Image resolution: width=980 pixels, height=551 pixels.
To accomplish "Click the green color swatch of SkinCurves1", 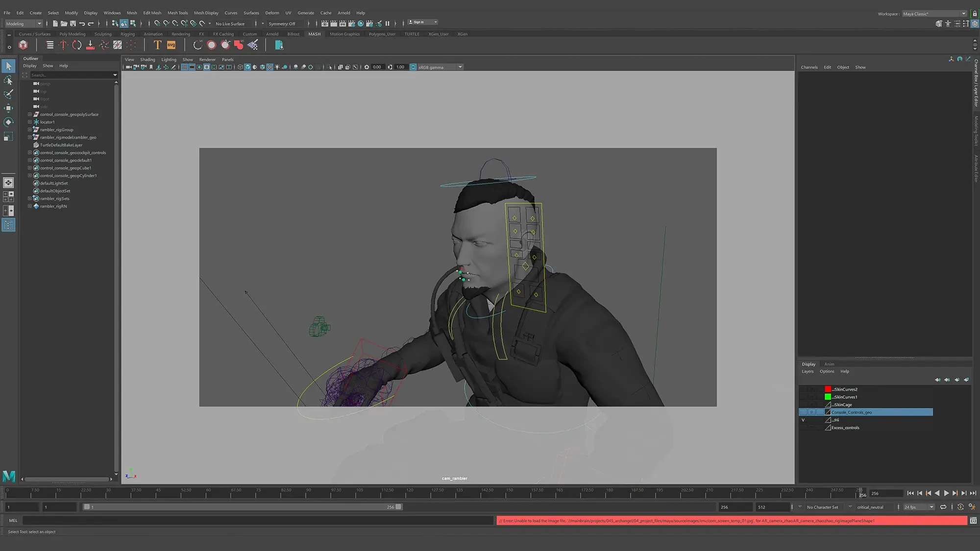I will tap(828, 397).
